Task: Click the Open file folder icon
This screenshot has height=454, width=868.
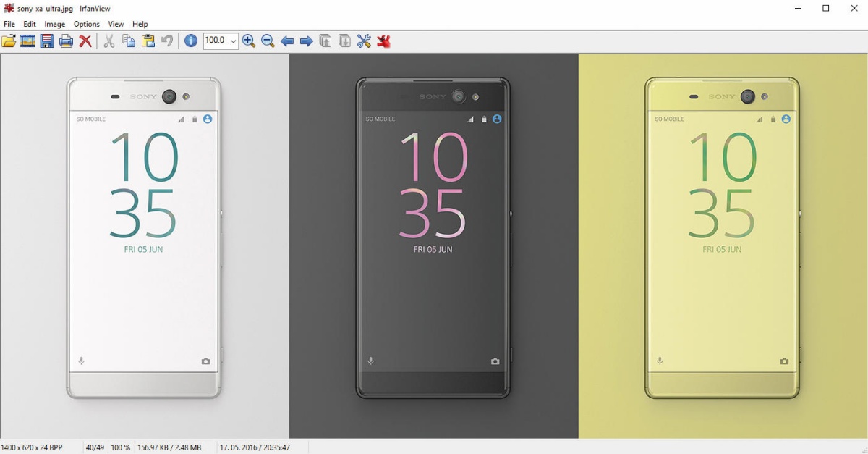Action: (9, 41)
